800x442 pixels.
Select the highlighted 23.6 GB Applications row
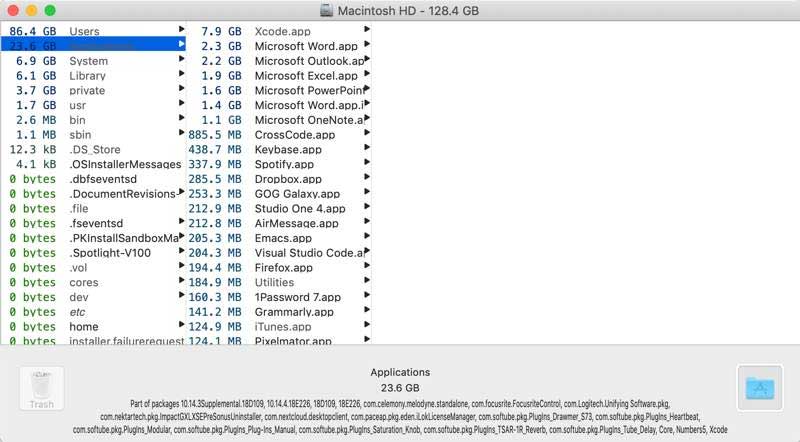tap(93, 45)
